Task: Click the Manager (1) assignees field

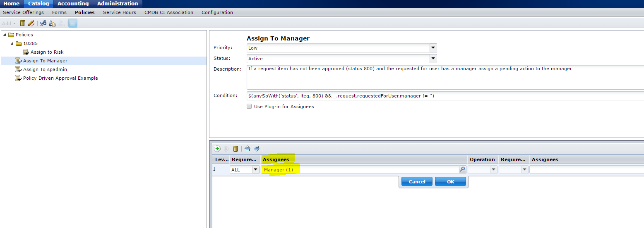Action: coord(360,169)
